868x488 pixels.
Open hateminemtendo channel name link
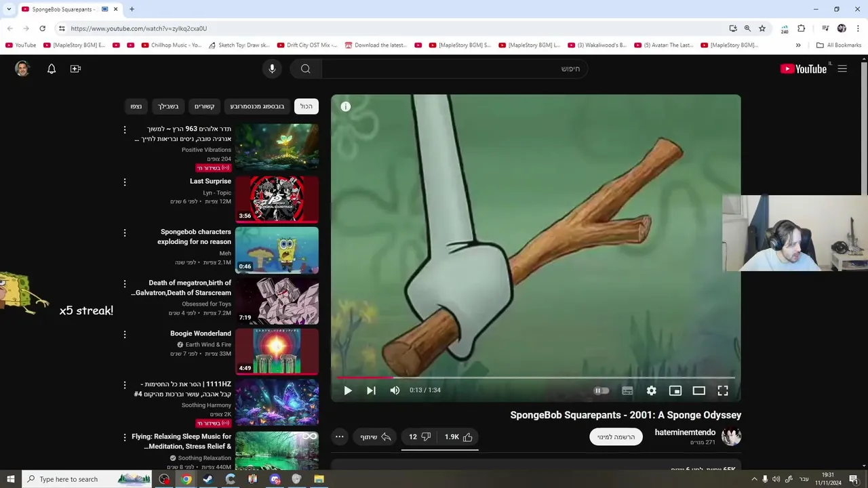pyautogui.click(x=685, y=432)
